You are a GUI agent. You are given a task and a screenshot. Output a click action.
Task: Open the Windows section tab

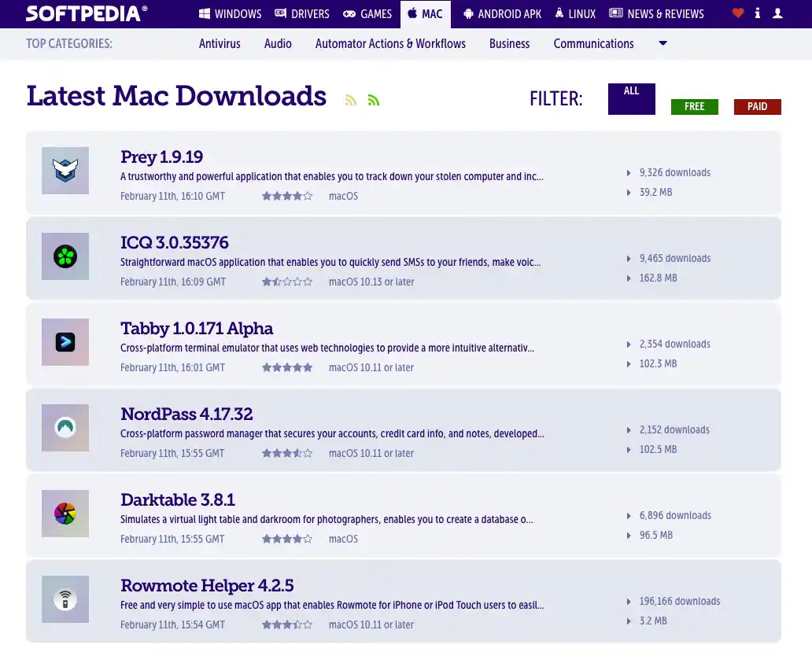click(x=231, y=14)
